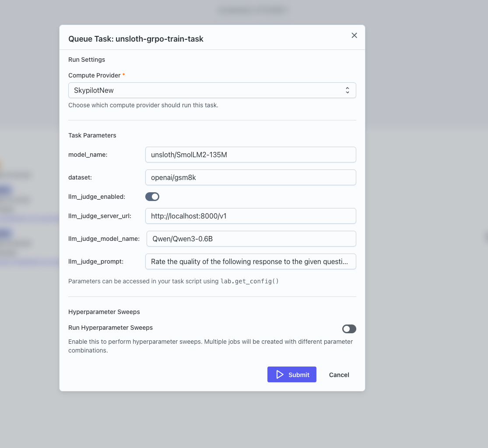Change SkypilotNew to another compute provider
488x448 pixels.
coord(212,90)
